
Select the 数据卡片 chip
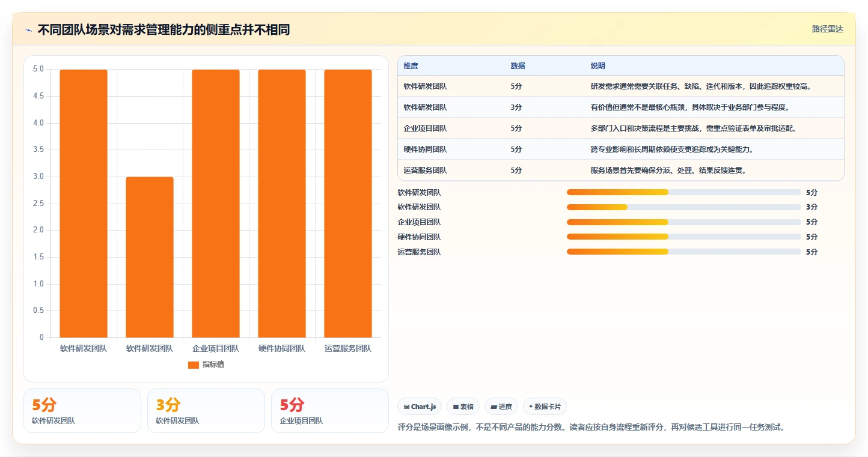(545, 407)
